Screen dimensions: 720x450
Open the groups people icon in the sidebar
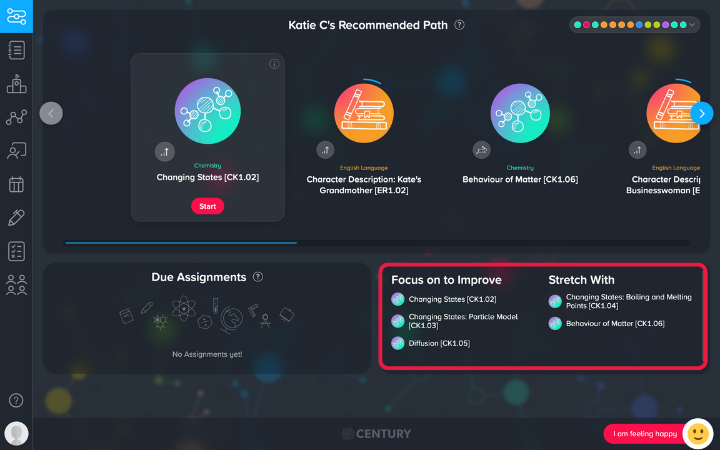pos(16,285)
